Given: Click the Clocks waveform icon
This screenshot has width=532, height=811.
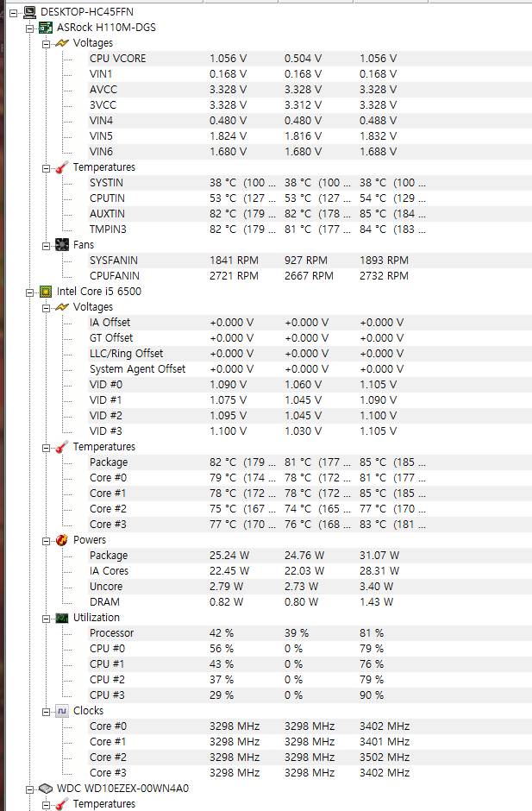Looking at the screenshot, I should coord(61,710).
